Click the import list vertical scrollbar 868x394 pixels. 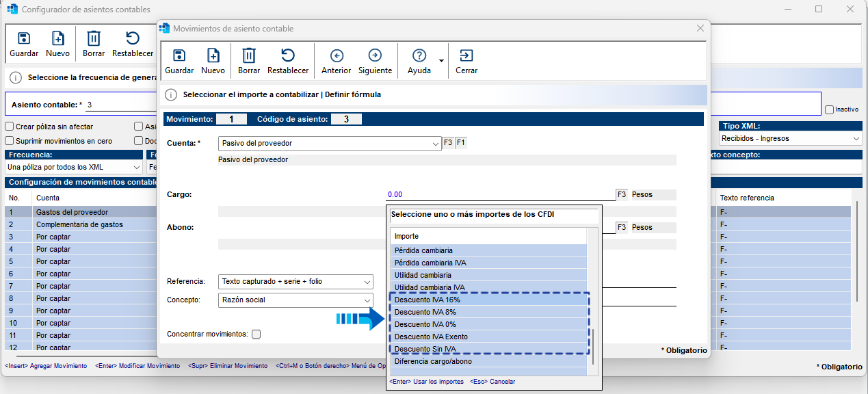(x=593, y=346)
